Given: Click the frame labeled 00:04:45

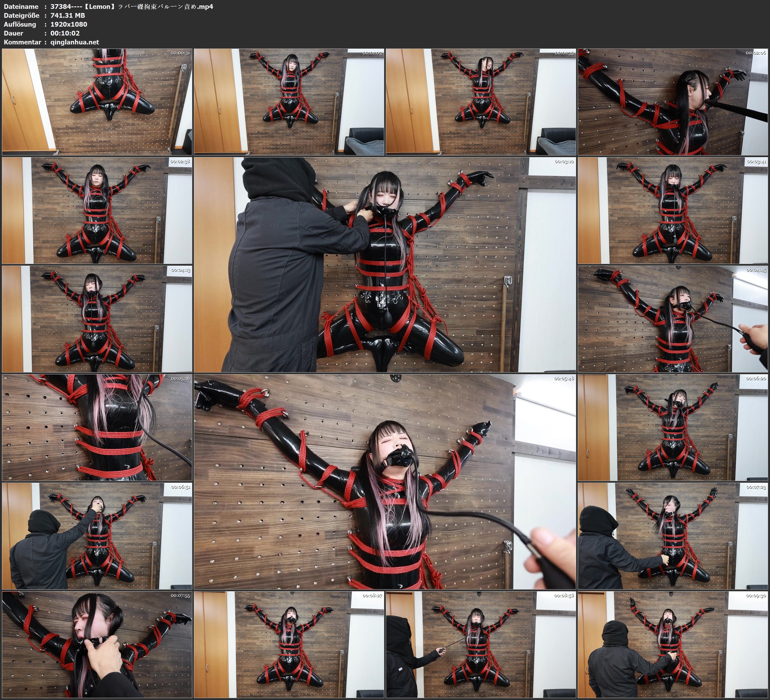Looking at the screenshot, I should (x=673, y=319).
